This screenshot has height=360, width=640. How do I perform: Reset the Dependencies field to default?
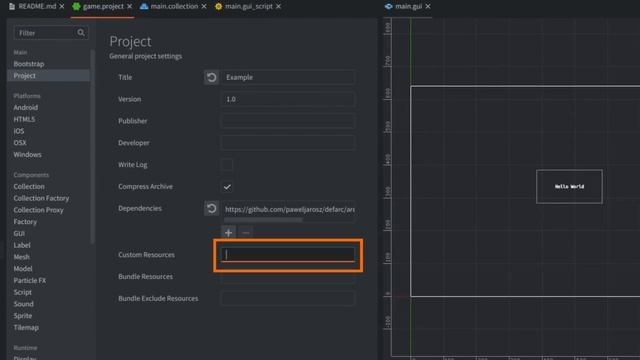[x=211, y=209]
